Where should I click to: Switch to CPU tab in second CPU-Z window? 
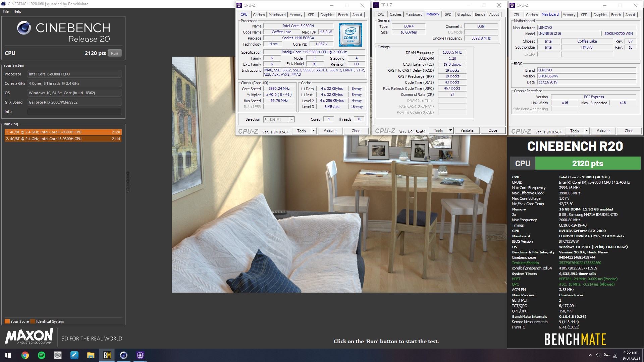(381, 14)
